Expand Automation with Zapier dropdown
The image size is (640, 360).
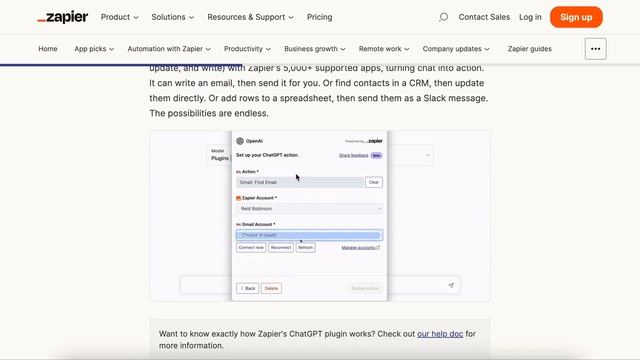tap(169, 49)
